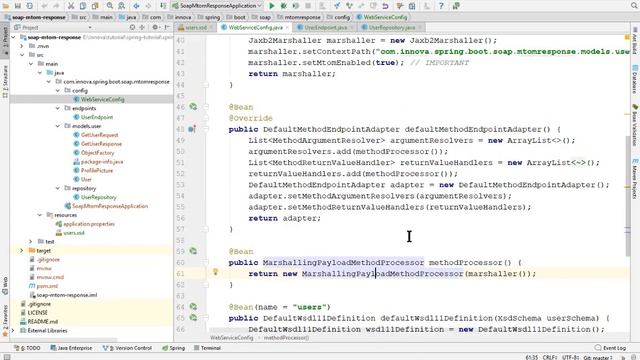Click the hide Project panel icon
Image resolution: width=640 pixels, height=360 pixels.
[167, 27]
